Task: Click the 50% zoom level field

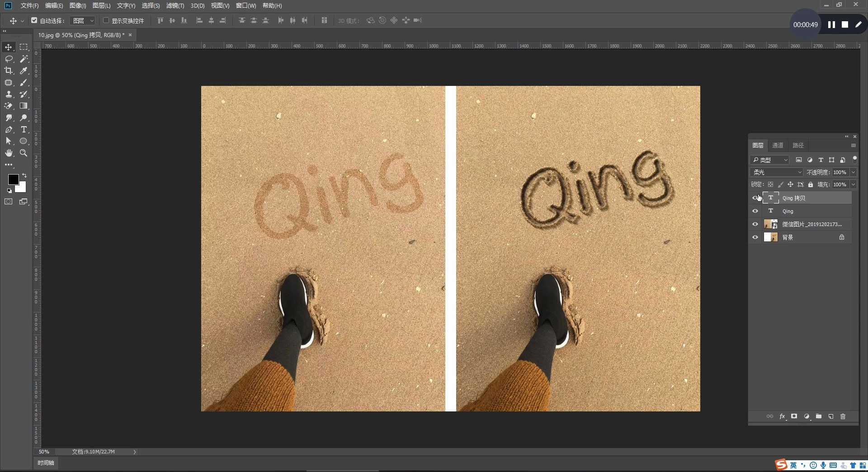Action: point(44,452)
